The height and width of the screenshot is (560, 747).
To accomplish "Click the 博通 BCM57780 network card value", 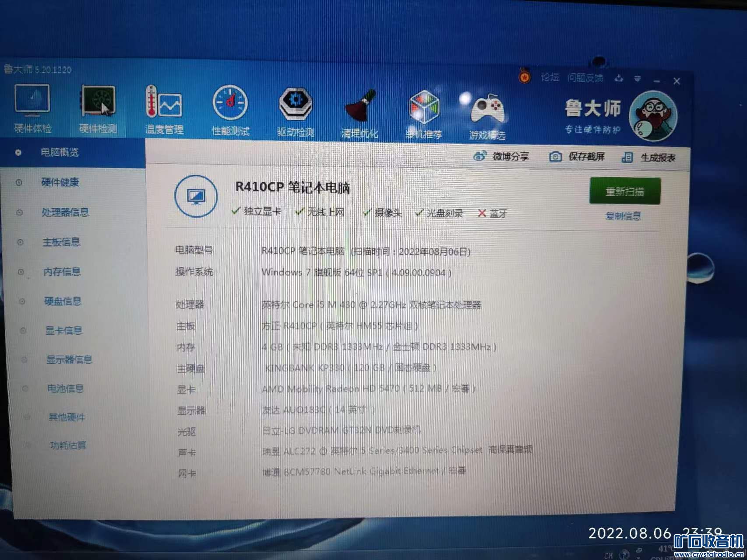I will pos(364,471).
